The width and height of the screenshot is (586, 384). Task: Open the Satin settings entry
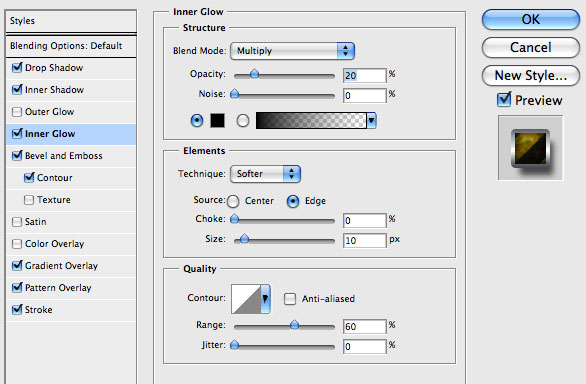[36, 222]
